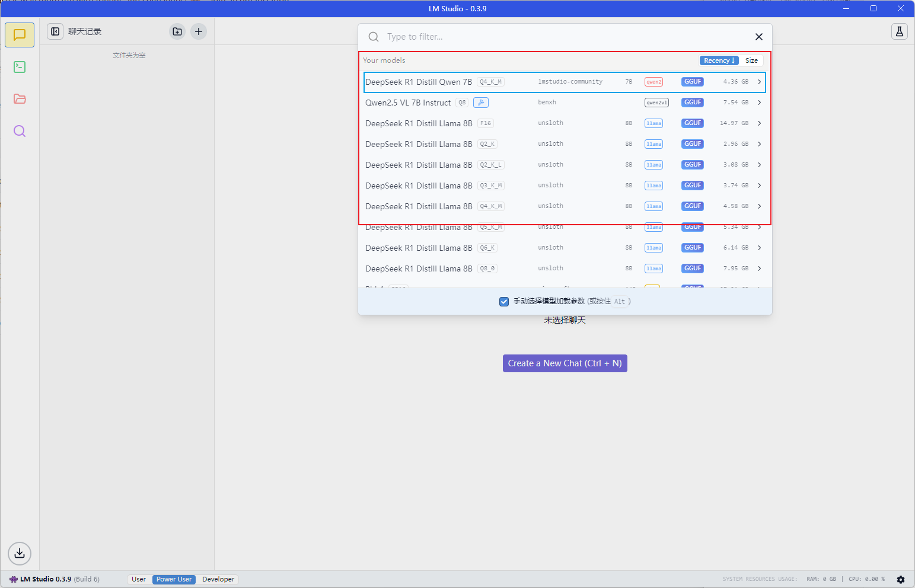Select the 4.58 GB Llama 8B model
Image resolution: width=915 pixels, height=588 pixels.
(565, 206)
